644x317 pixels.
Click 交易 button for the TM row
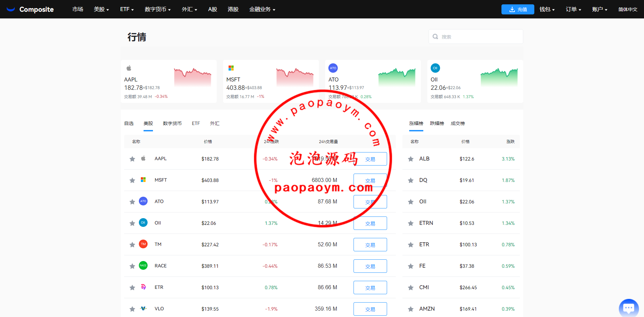tap(370, 245)
